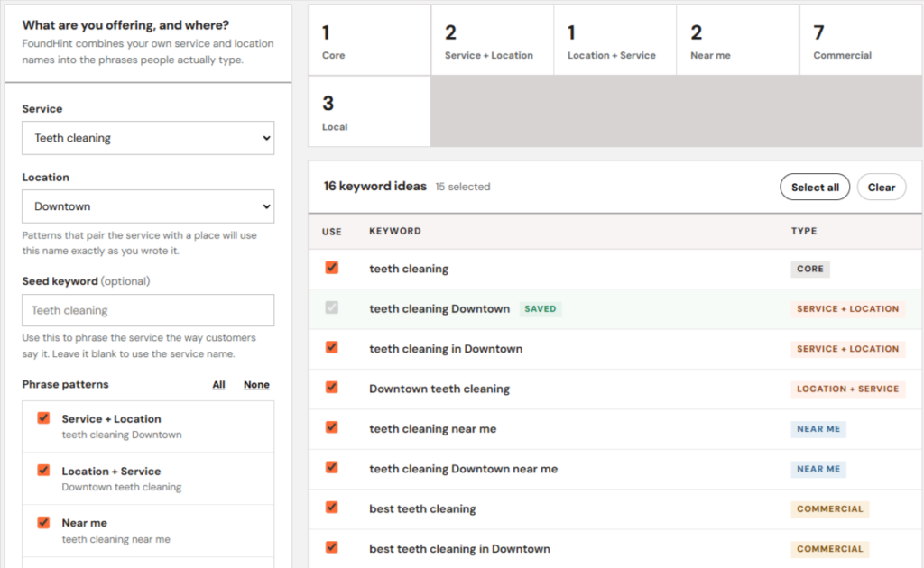This screenshot has width=924, height=568.
Task: Filter by the Local count card
Action: [369, 111]
